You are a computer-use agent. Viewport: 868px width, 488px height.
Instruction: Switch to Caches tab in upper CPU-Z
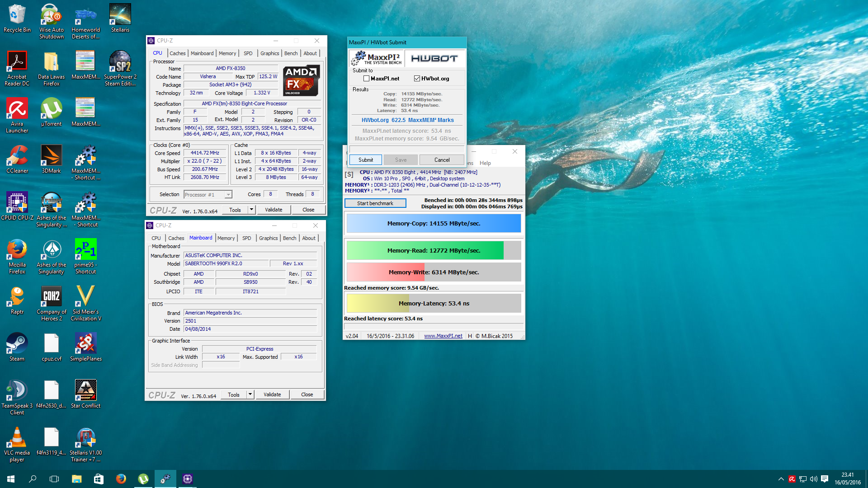(x=177, y=53)
